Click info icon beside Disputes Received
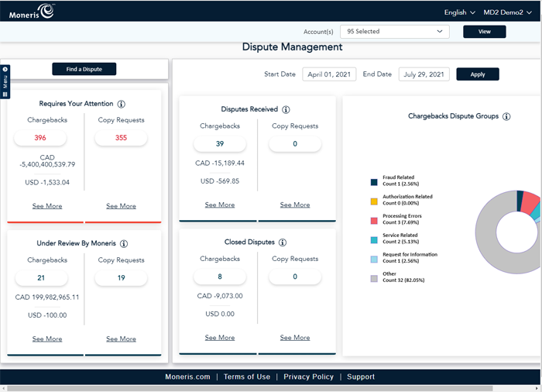The image size is (542, 392). pyautogui.click(x=286, y=110)
